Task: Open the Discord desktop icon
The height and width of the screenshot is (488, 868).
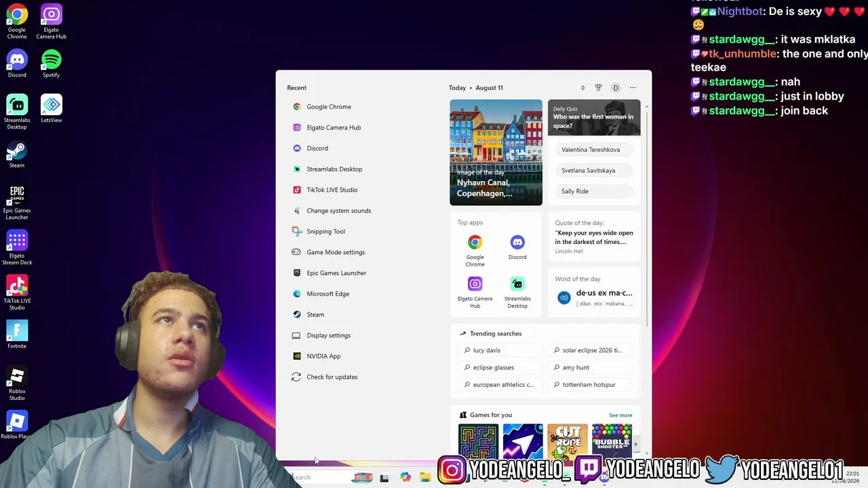Action: (x=17, y=64)
